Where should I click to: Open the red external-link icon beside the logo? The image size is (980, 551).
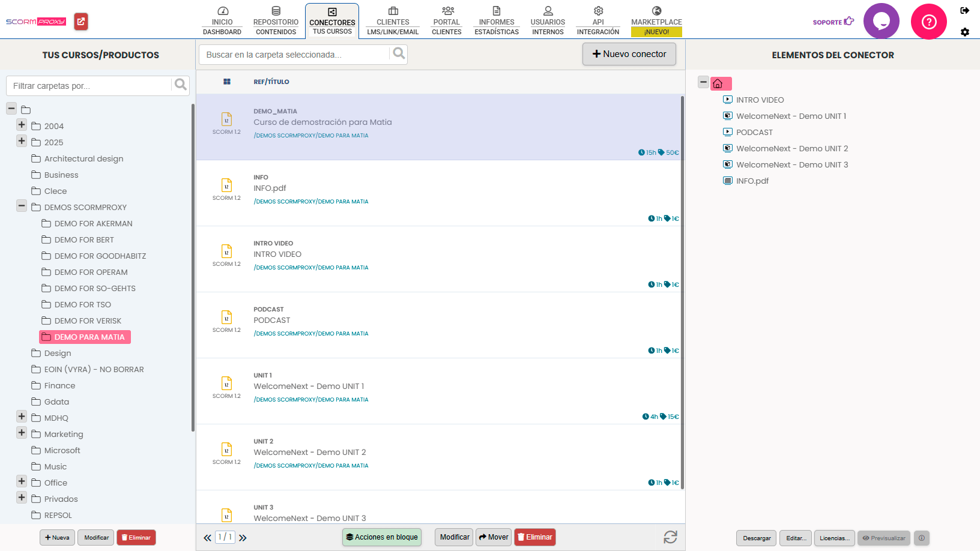[81, 22]
